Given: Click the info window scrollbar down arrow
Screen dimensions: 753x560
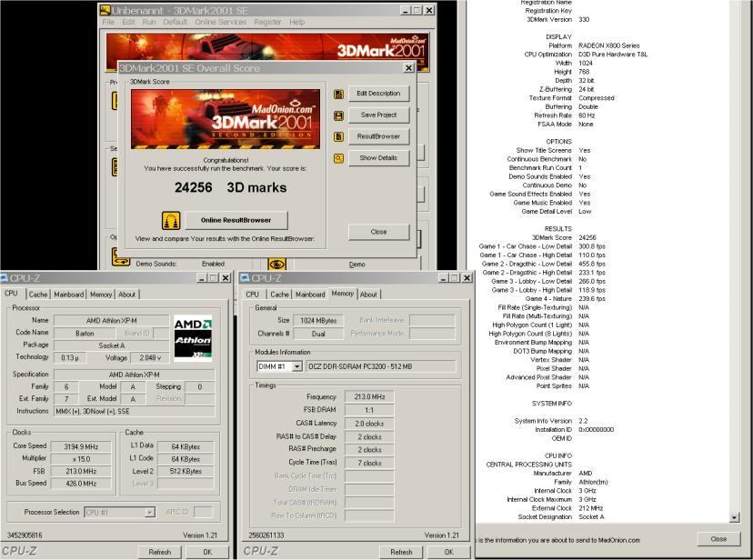Looking at the screenshot, I should click(x=733, y=517).
